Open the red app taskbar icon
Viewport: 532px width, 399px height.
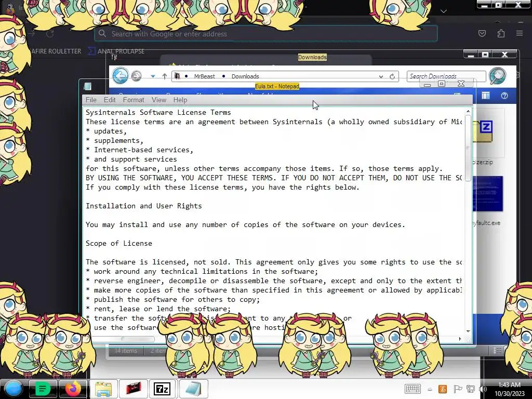click(x=134, y=389)
